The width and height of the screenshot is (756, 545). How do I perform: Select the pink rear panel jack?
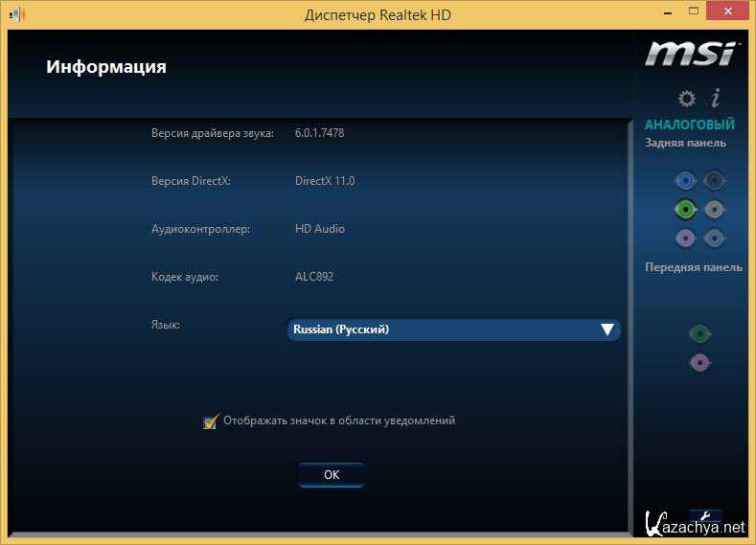pyautogui.click(x=684, y=238)
